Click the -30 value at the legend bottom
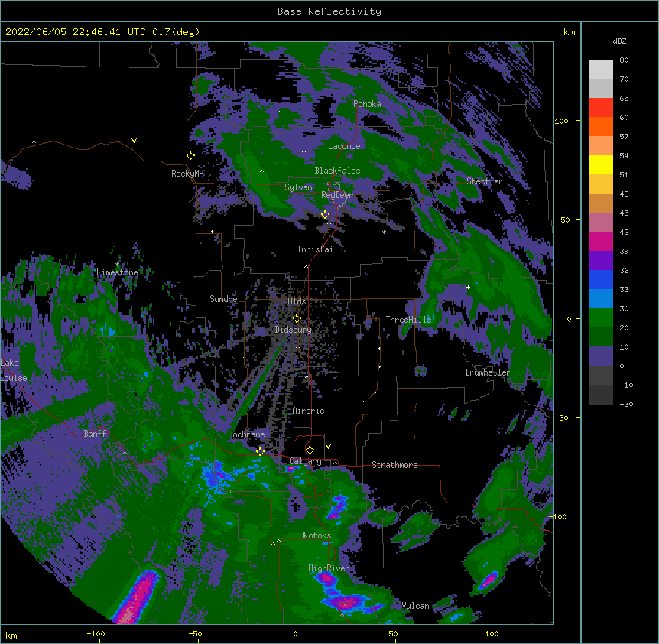Image resolution: width=659 pixels, height=644 pixels. pyautogui.click(x=626, y=405)
